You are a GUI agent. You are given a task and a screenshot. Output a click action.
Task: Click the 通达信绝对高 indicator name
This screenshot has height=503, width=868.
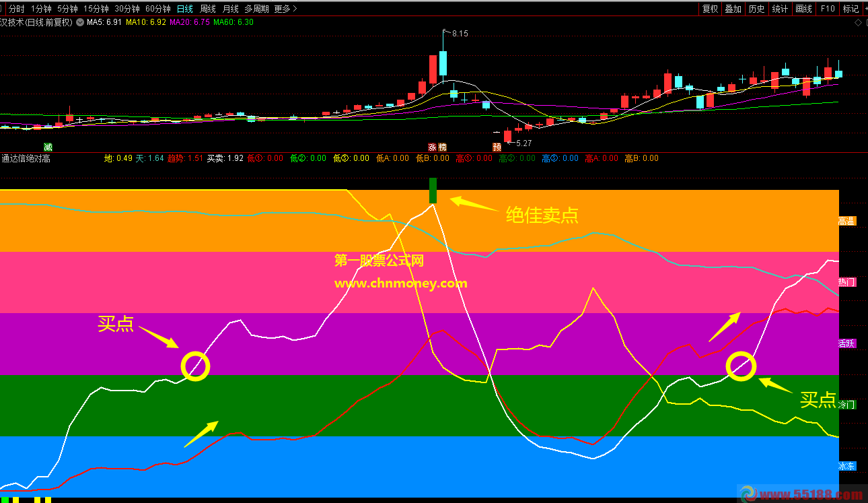pyautogui.click(x=26, y=159)
